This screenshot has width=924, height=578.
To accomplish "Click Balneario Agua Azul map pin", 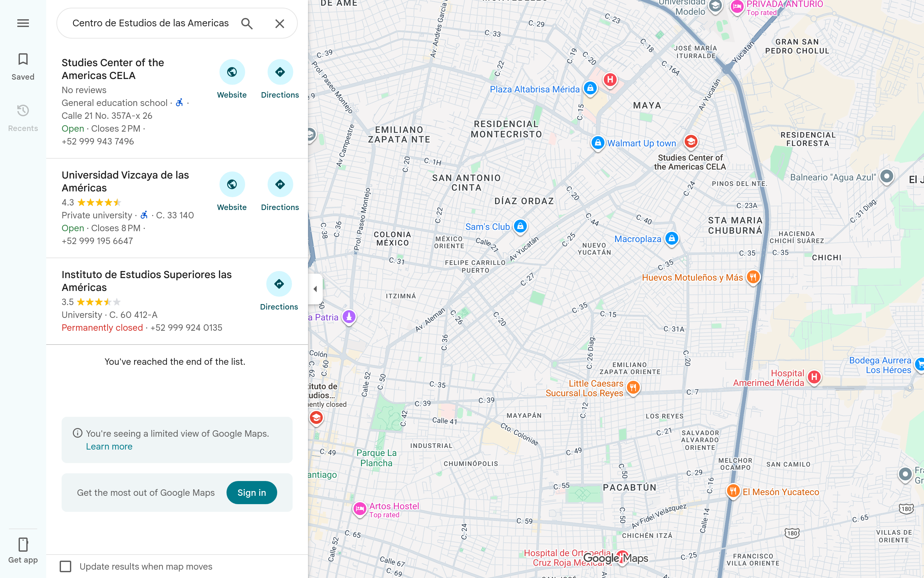I will tap(886, 177).
